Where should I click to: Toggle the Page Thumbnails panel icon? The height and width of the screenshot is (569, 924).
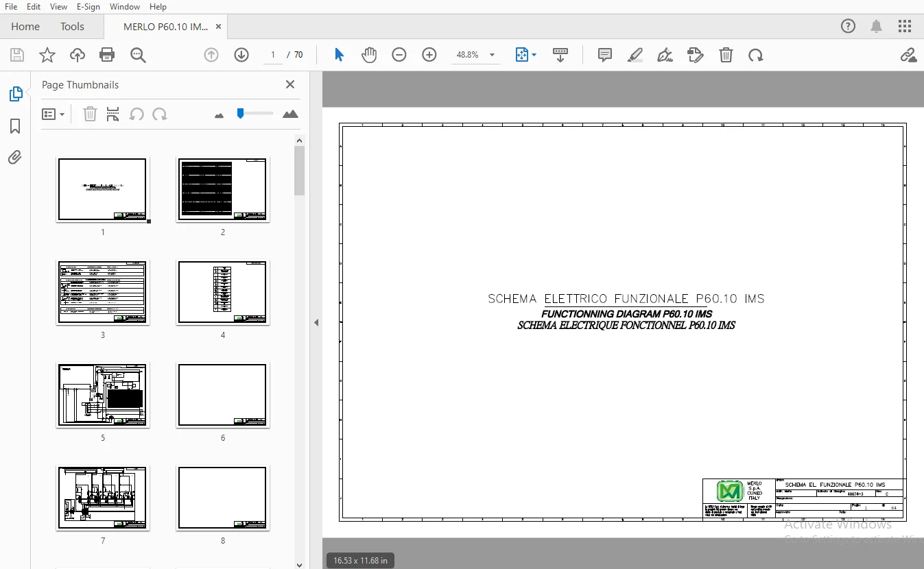(x=15, y=94)
